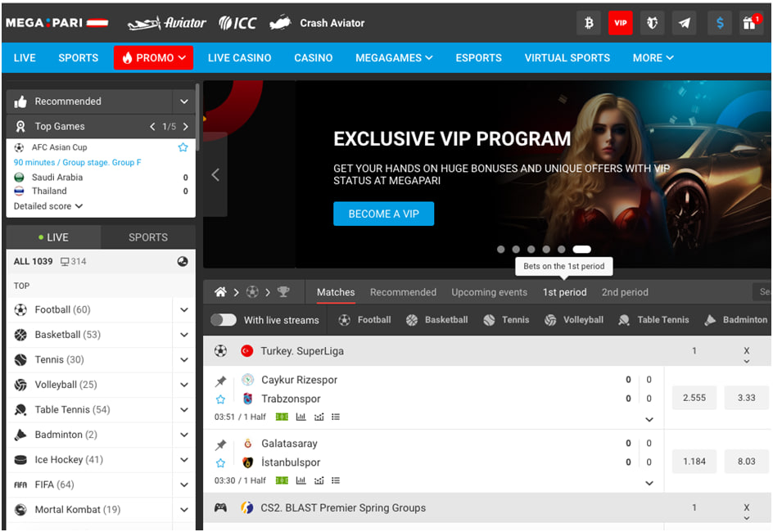Expand Tennis (30) in sidebar
This screenshot has width=773, height=532.
click(184, 360)
